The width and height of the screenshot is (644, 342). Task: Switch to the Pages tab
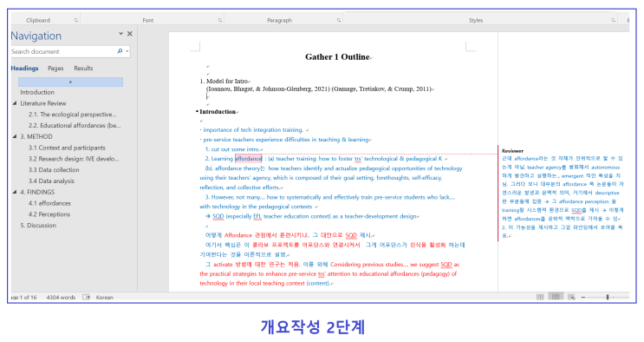point(55,69)
